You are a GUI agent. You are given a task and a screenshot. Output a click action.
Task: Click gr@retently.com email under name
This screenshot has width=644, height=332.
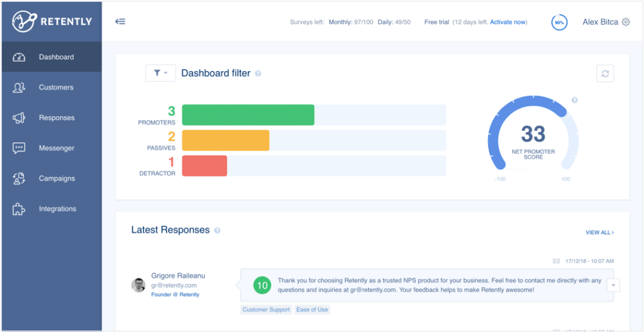pyautogui.click(x=174, y=285)
